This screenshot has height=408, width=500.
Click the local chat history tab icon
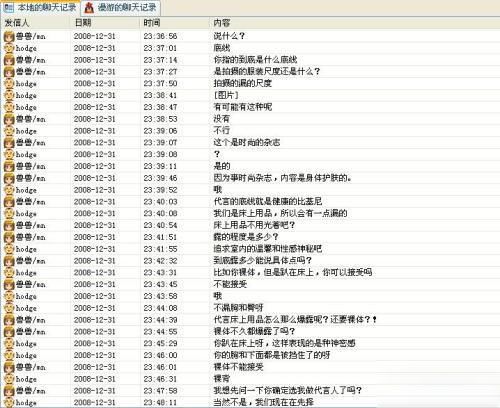[9, 7]
